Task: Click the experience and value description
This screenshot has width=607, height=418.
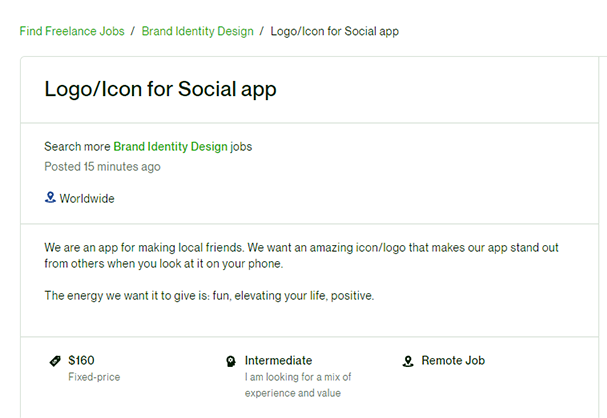Action: pos(298,385)
